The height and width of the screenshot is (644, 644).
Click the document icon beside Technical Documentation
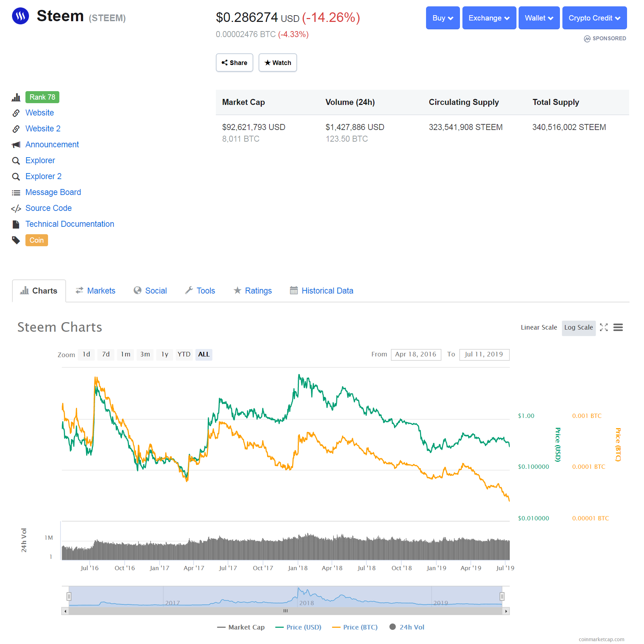16,224
